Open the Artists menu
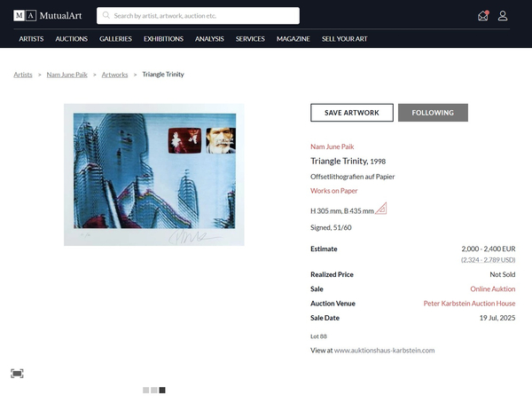This screenshot has width=532, height=403. pyautogui.click(x=31, y=39)
